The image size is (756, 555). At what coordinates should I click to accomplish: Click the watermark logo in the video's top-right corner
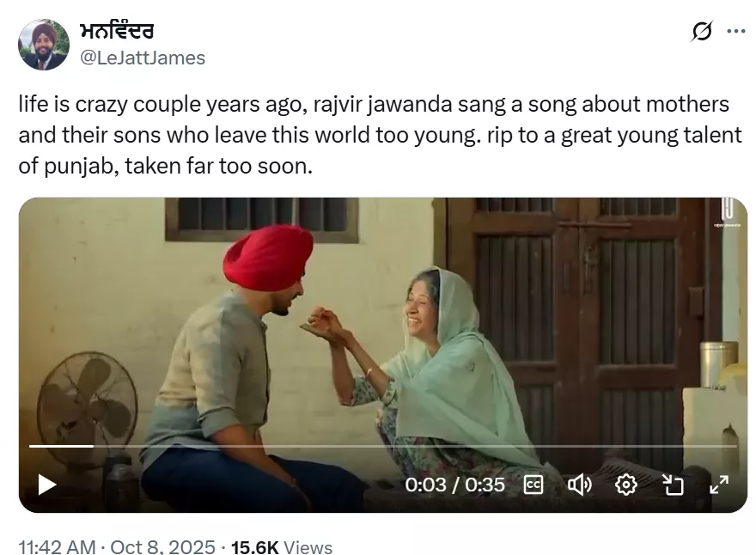point(727,213)
